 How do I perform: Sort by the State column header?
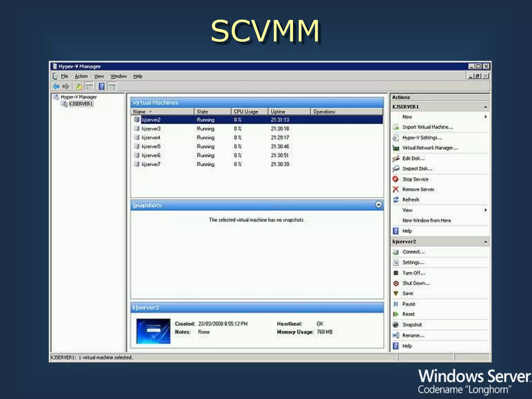(212, 112)
